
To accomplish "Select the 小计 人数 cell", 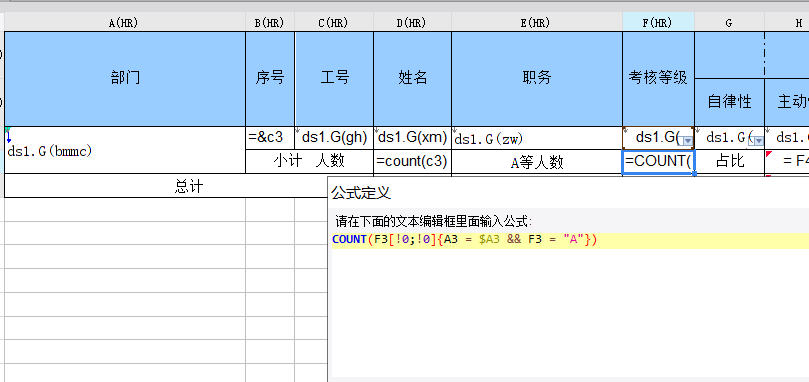I will (310, 162).
